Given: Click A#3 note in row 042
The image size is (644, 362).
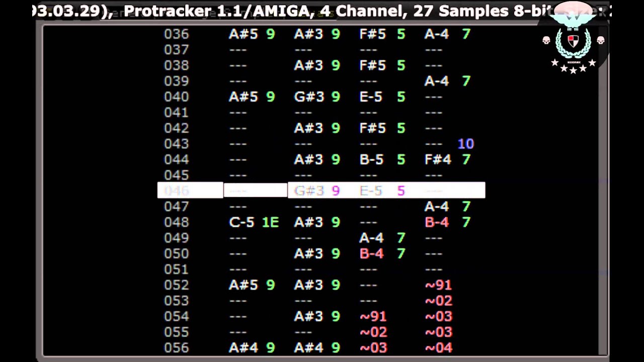Looking at the screenshot, I should [x=309, y=128].
